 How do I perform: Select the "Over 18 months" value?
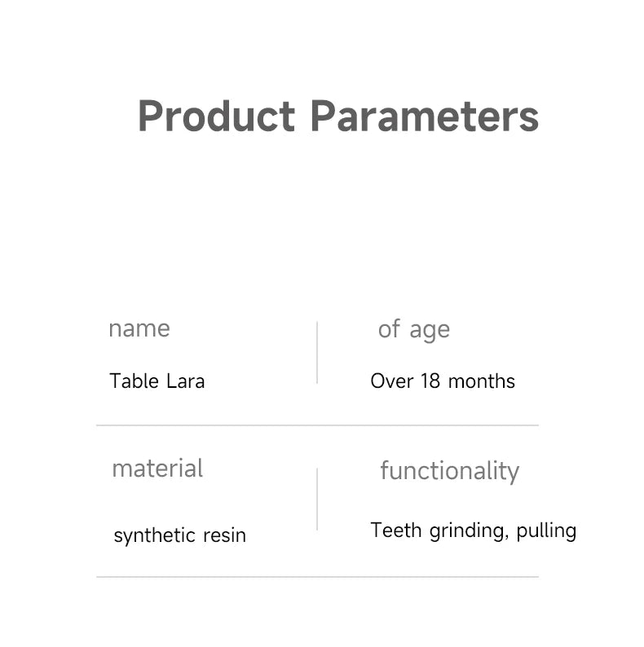click(442, 381)
